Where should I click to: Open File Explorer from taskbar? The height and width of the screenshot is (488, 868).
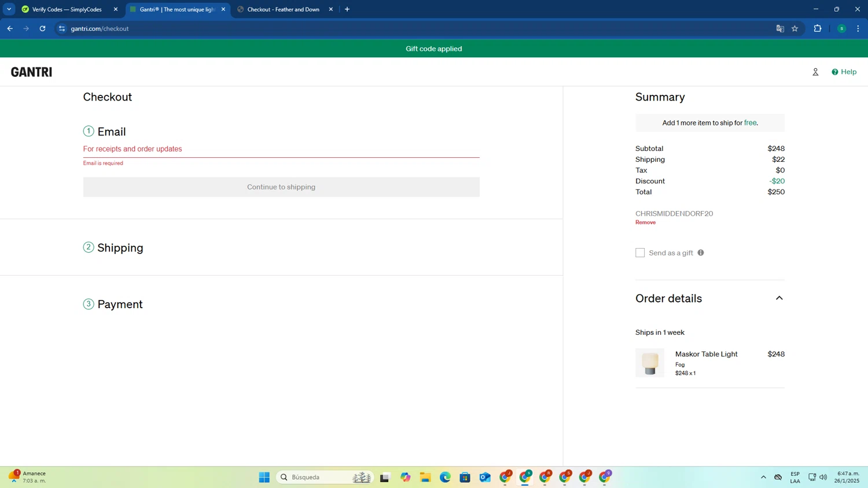(425, 477)
